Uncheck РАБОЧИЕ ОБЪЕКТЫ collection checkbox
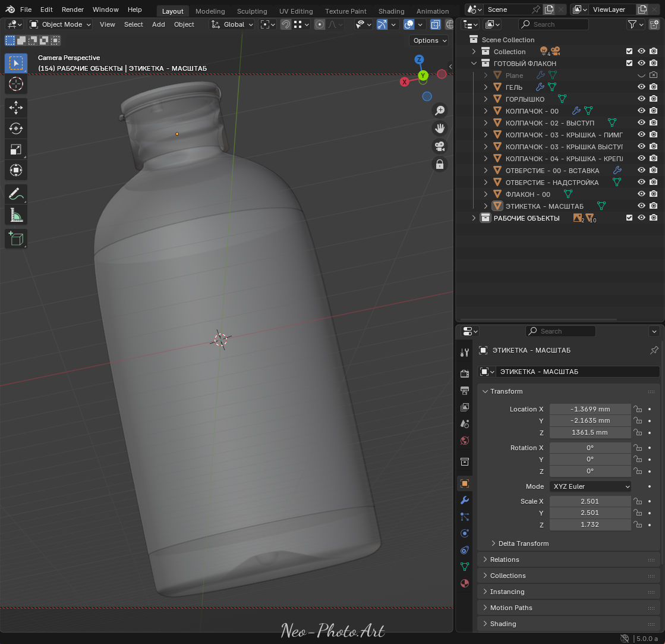Screen dimensions: 665x644 pos(629,218)
